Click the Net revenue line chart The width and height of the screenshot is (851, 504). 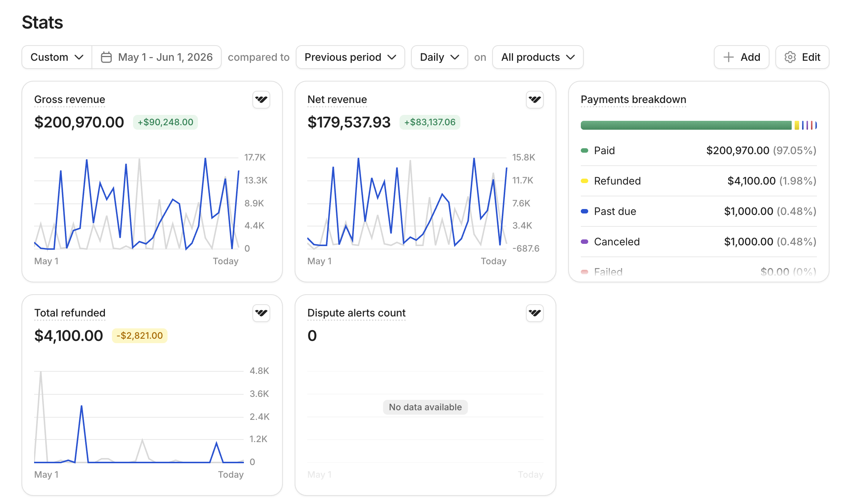[407, 203]
